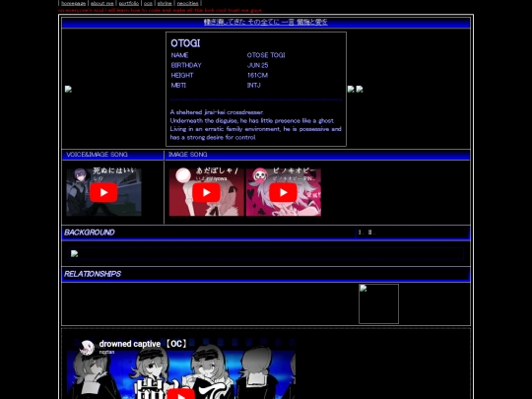This screenshot has height=399, width=532.
Task: Click the Relationships character portrait box
Action: pyautogui.click(x=378, y=304)
